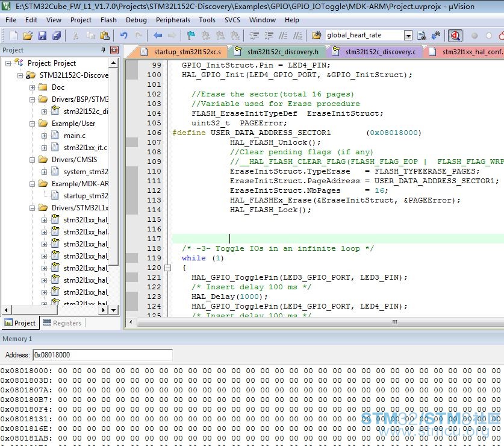Save the current file
The height and width of the screenshot is (446, 504).
pyautogui.click(x=42, y=36)
